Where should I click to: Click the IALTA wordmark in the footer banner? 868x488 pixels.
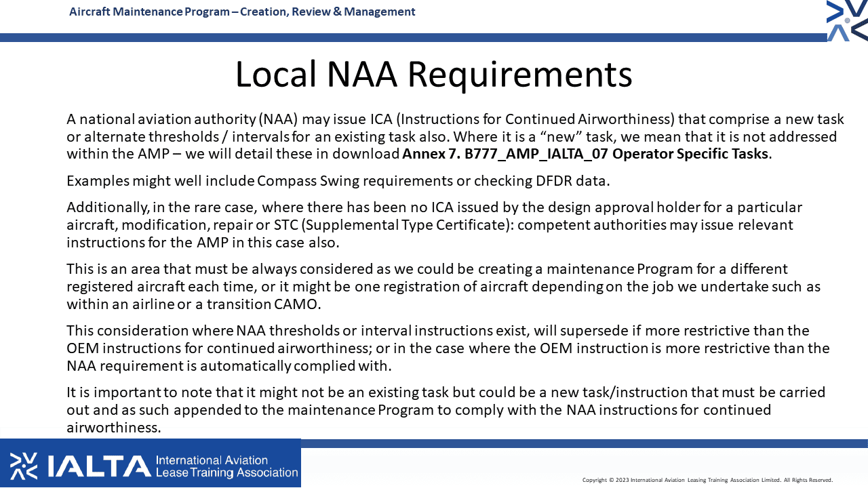(x=99, y=466)
